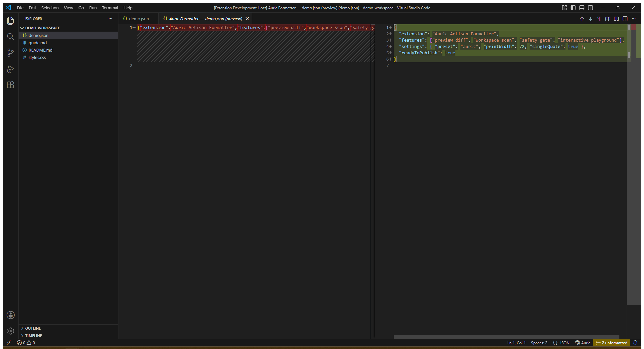This screenshot has width=644, height=349.
Task: Toggle the Primary Side Bar
Action: (x=573, y=8)
